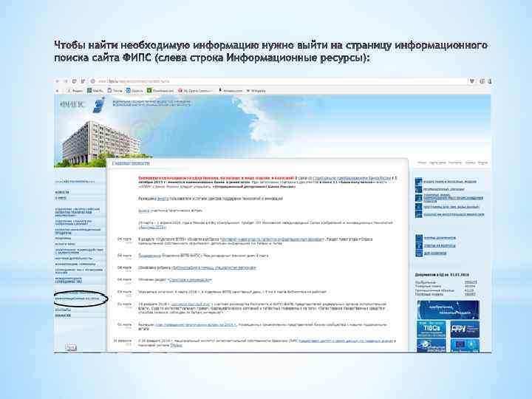Click icon beside Формы документов
532x399 pixels.
pyautogui.click(x=419, y=238)
